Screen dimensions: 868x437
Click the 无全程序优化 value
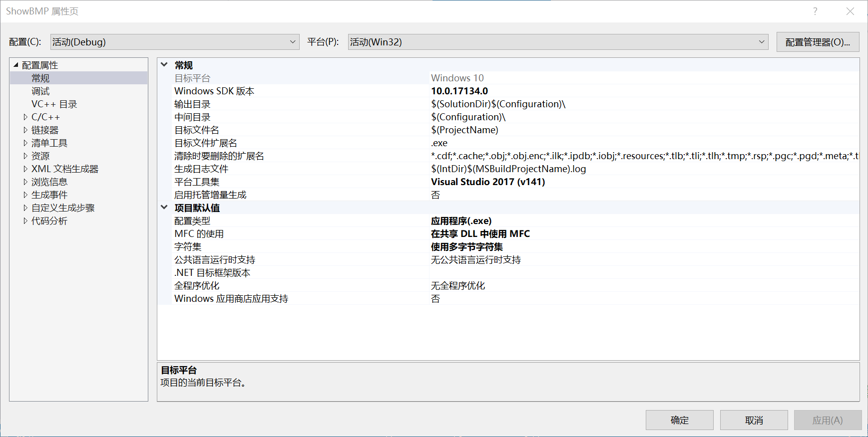click(x=458, y=285)
